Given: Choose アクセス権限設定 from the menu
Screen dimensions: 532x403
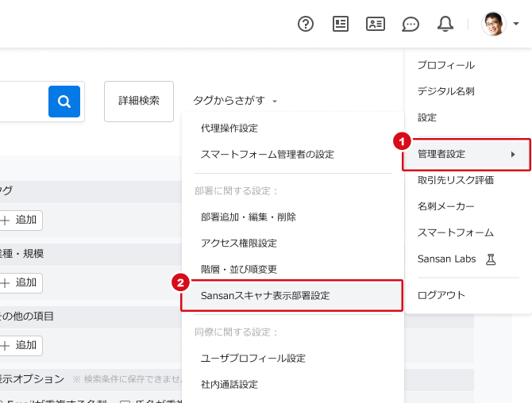Looking at the screenshot, I should (x=239, y=243).
